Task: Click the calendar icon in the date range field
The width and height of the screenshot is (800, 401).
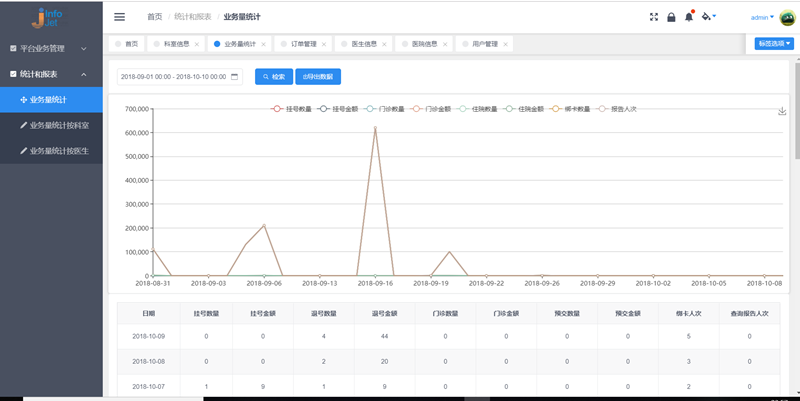Action: (235, 76)
